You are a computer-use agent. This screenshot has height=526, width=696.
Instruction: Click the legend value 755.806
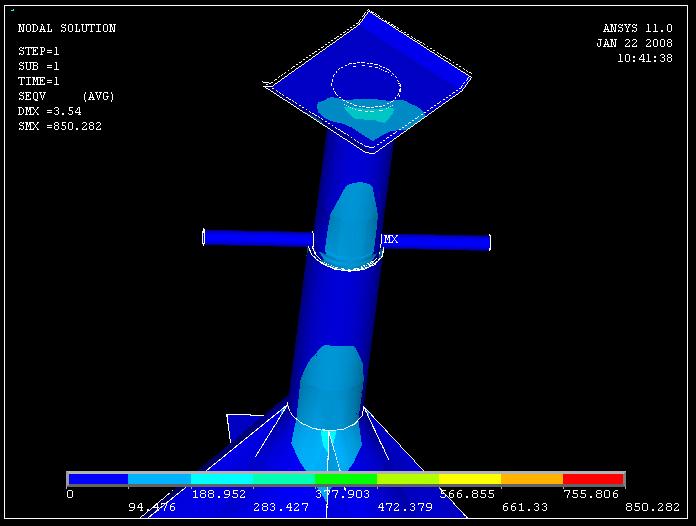[591, 494]
